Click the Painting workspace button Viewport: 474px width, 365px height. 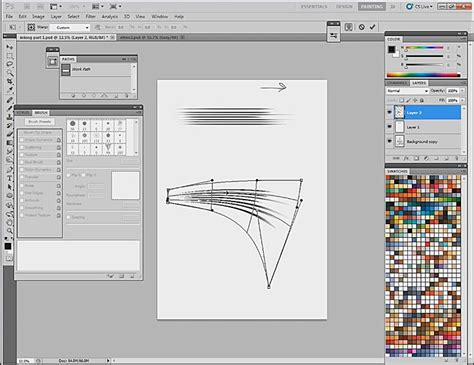pyautogui.click(x=371, y=6)
